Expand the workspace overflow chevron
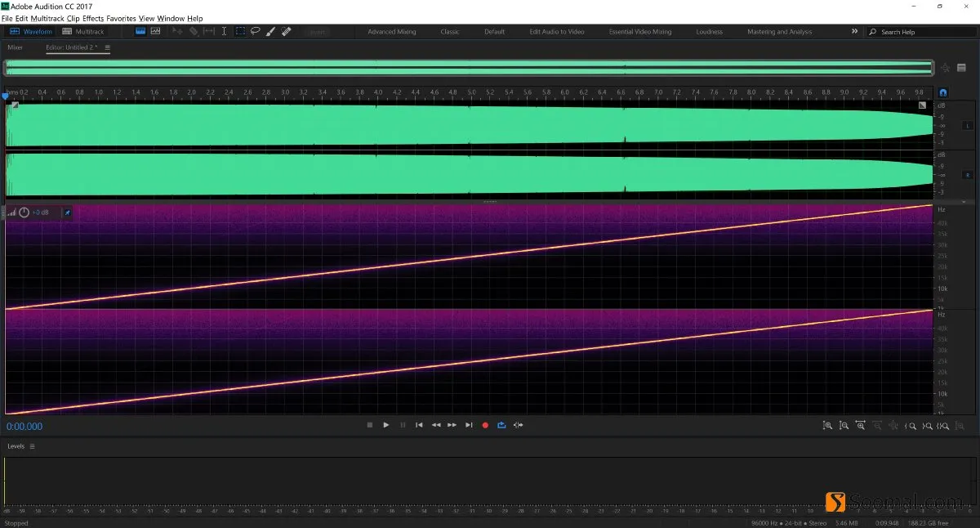980x528 pixels. pos(855,31)
